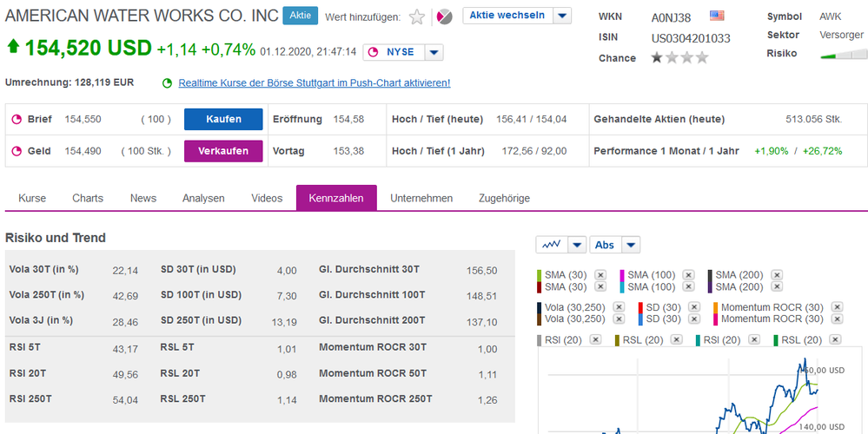
Task: Click the line chart type icon
Action: point(551,245)
